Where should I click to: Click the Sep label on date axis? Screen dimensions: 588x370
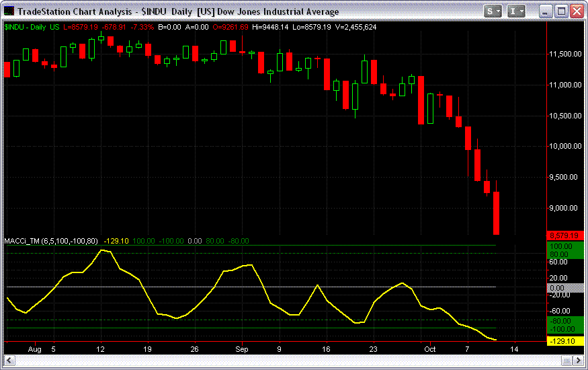point(242,350)
